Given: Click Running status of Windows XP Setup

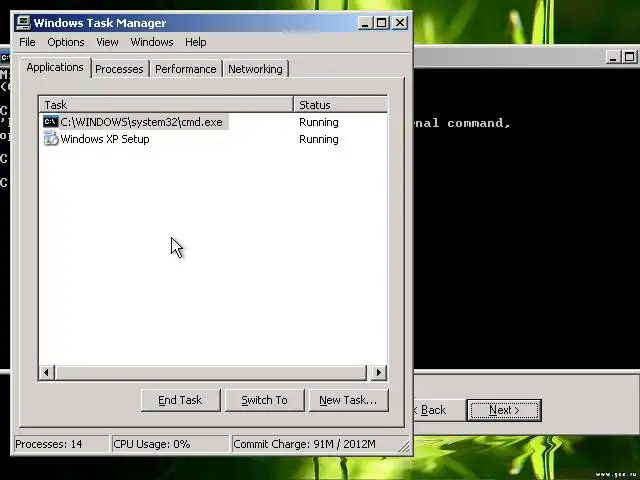Looking at the screenshot, I should [319, 139].
